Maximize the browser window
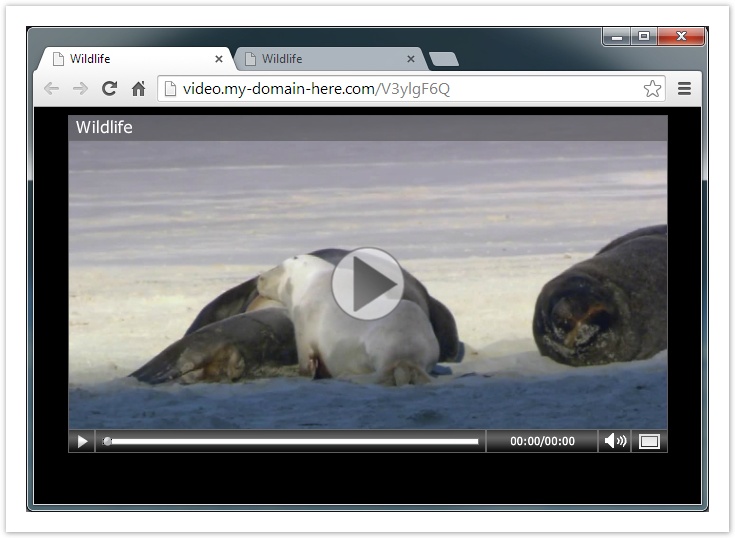Viewport: 735px width, 538px height. click(x=644, y=37)
